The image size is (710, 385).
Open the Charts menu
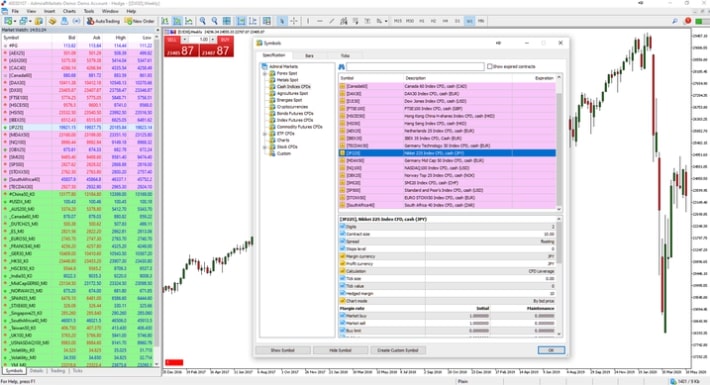[69, 11]
